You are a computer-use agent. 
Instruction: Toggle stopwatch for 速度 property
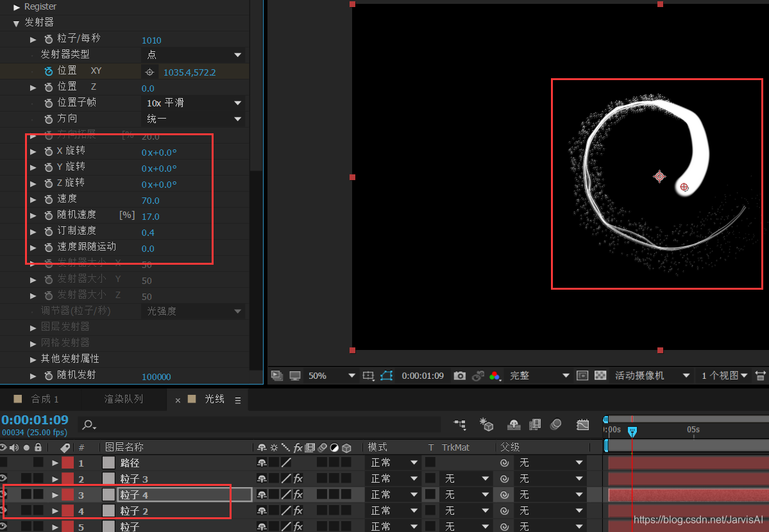[x=49, y=199]
